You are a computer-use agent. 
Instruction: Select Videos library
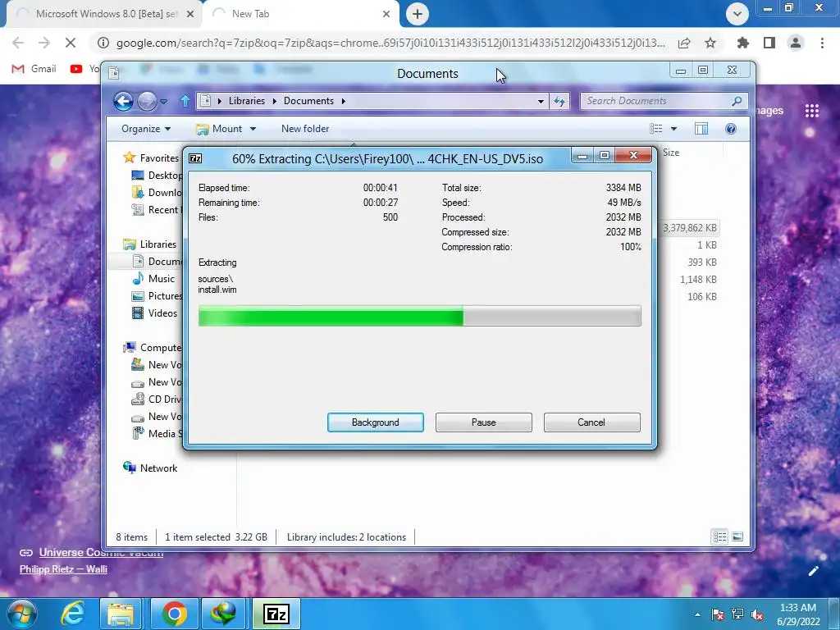[154, 313]
